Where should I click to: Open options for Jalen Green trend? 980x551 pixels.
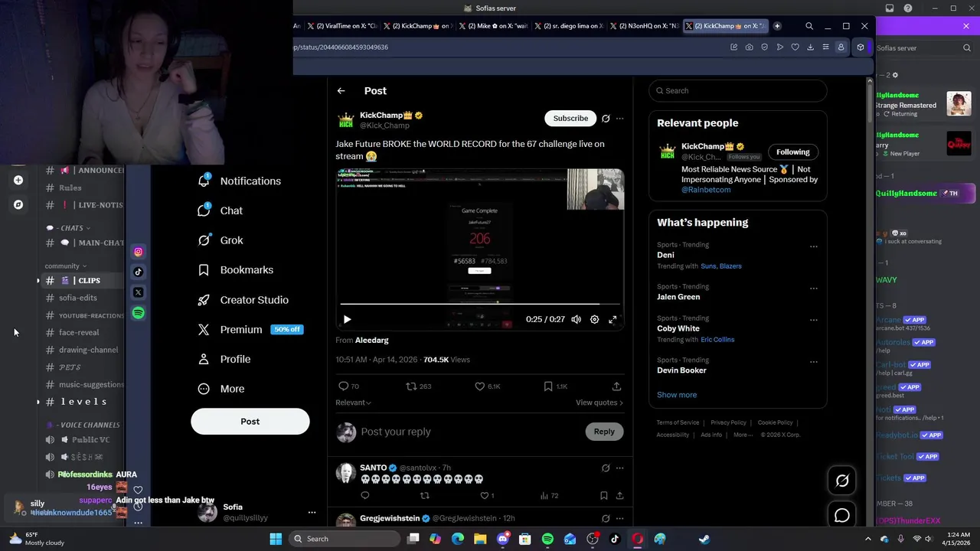(813, 289)
